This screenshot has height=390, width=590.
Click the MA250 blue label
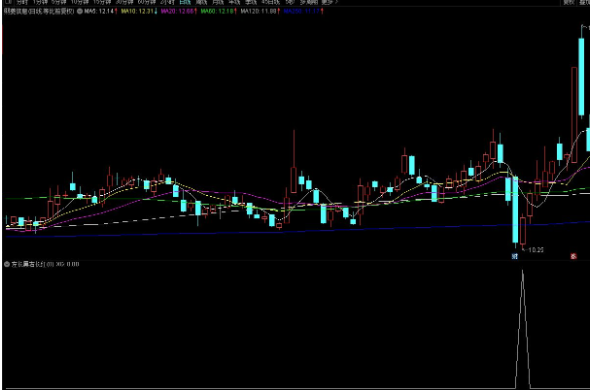pyautogui.click(x=303, y=11)
